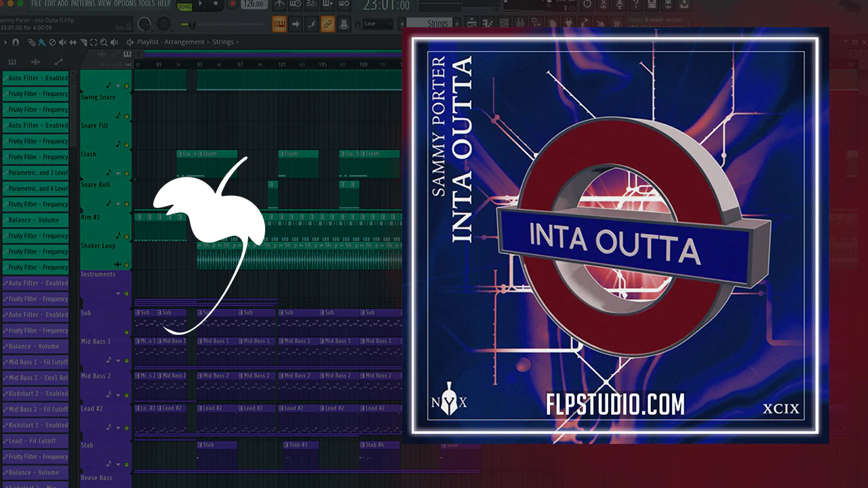Viewport: 868px width, 488px height.
Task: Show automation clips in picker (curve icon)
Action: click(x=58, y=62)
